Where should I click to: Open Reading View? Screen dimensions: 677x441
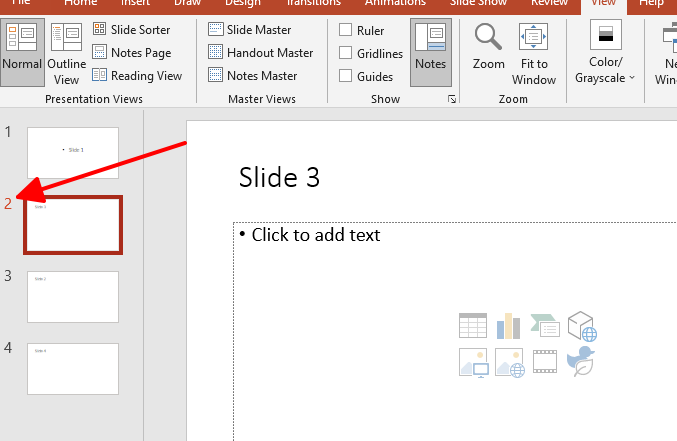(x=137, y=76)
